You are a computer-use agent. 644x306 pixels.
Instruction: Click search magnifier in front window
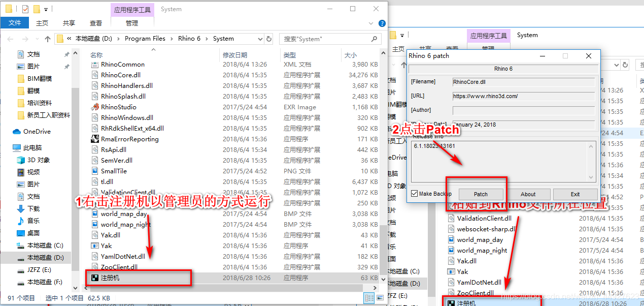coord(375,39)
